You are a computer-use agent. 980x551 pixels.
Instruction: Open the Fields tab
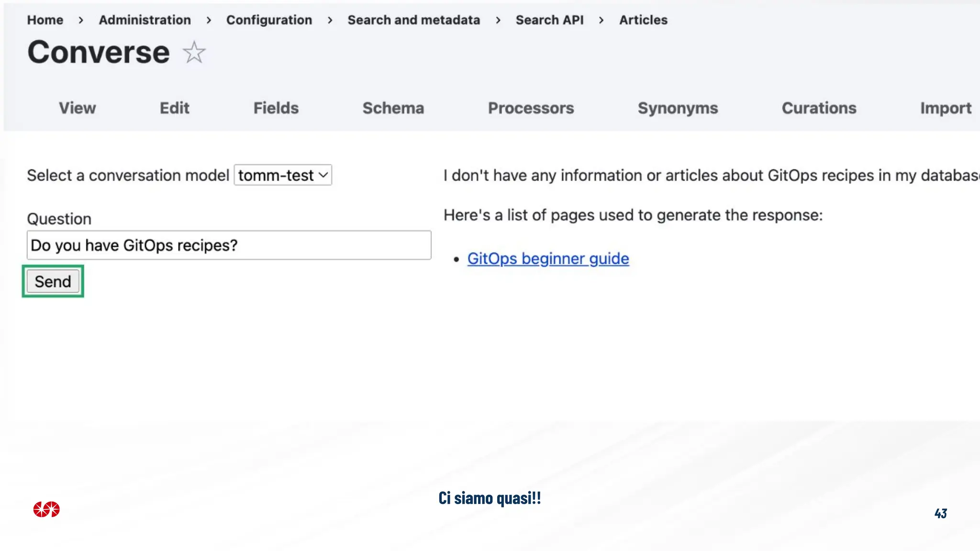[276, 108]
